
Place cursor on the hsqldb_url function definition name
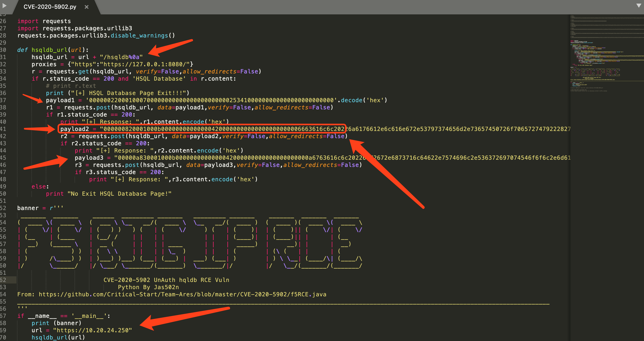click(49, 50)
